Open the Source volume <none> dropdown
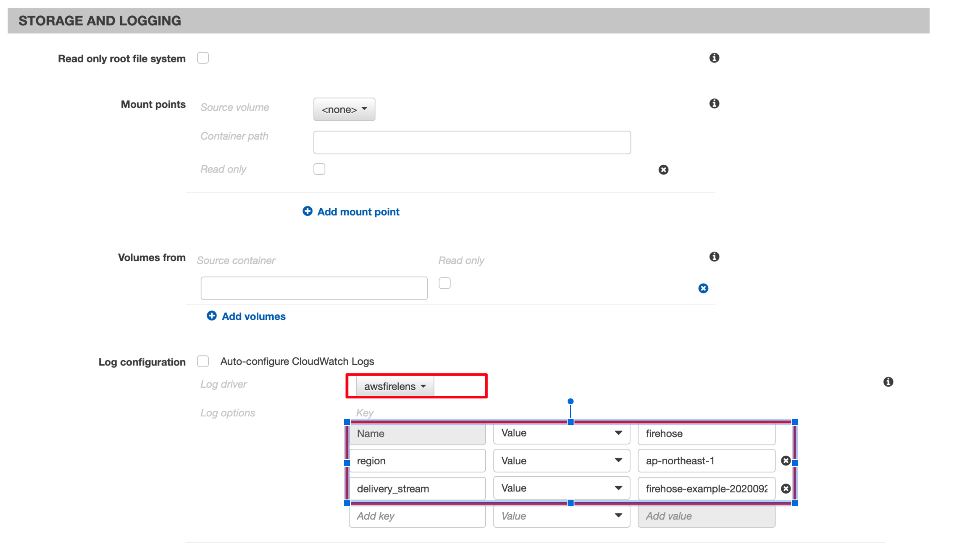The width and height of the screenshot is (980, 544). tap(344, 110)
